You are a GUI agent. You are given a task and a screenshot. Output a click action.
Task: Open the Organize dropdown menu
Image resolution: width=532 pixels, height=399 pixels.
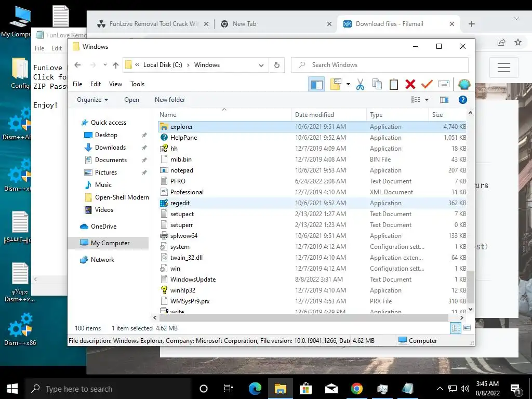(92, 100)
